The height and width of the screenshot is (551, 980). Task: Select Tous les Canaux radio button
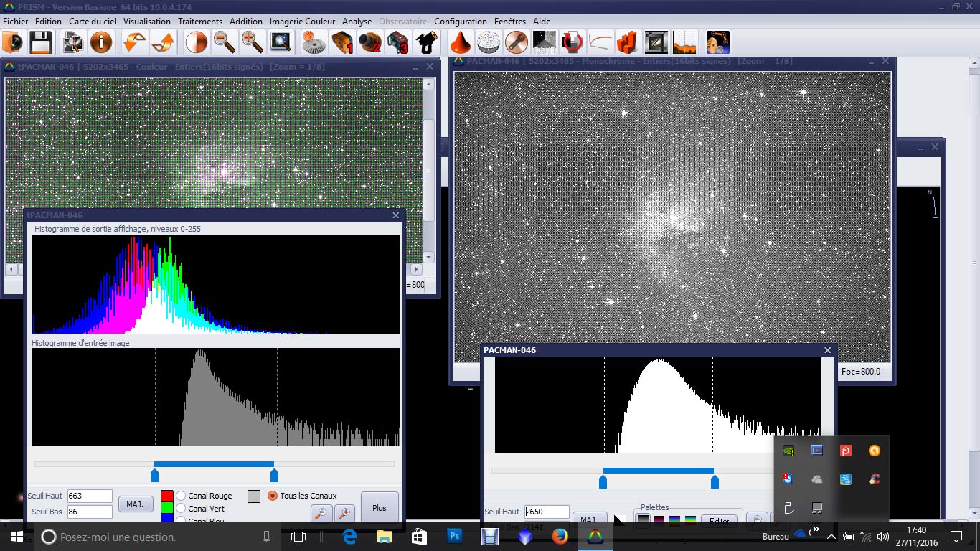coord(273,496)
